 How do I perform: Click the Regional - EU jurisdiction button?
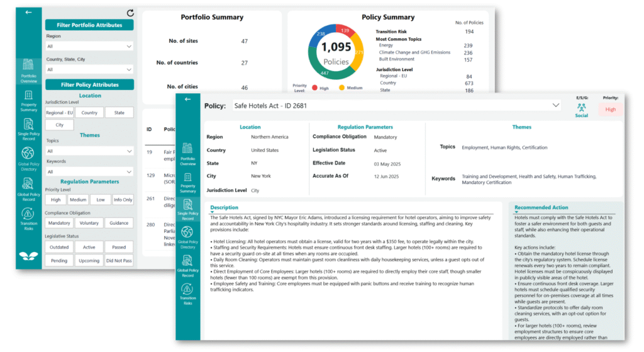[x=59, y=113]
